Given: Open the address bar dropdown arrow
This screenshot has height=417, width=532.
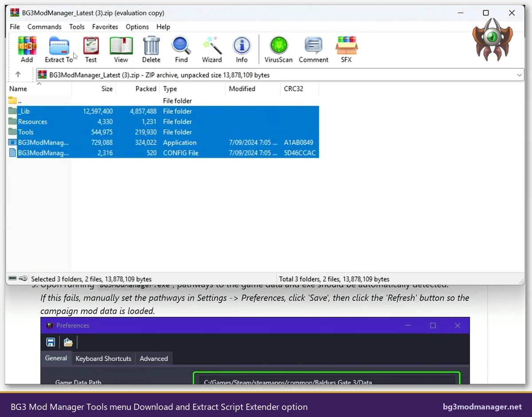Looking at the screenshot, I should point(520,75).
